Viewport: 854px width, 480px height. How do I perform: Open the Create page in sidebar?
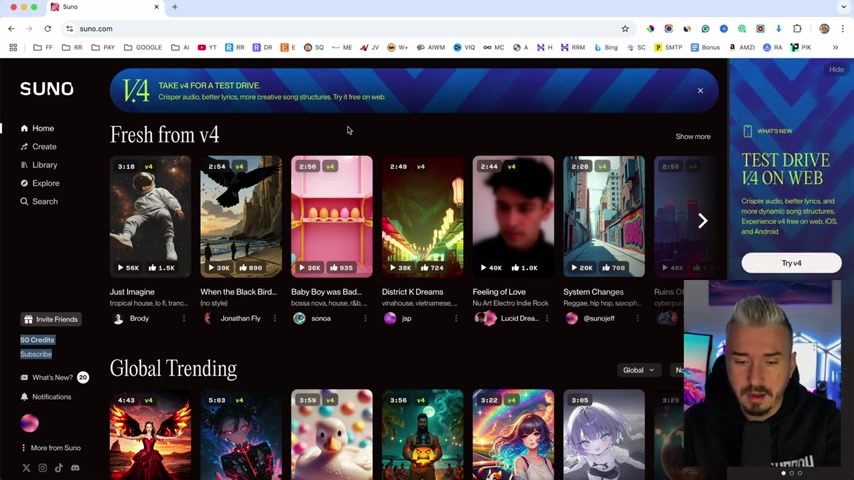click(38, 147)
